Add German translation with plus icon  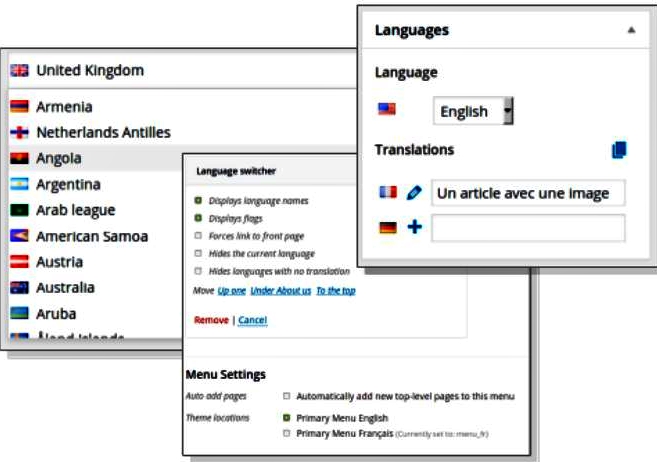tap(415, 227)
